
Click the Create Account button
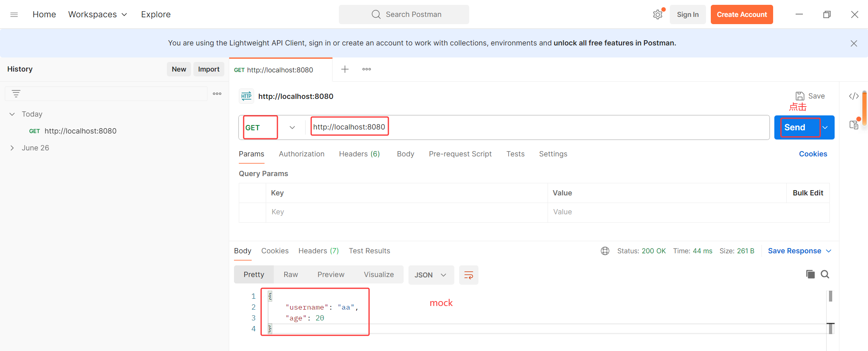point(742,14)
